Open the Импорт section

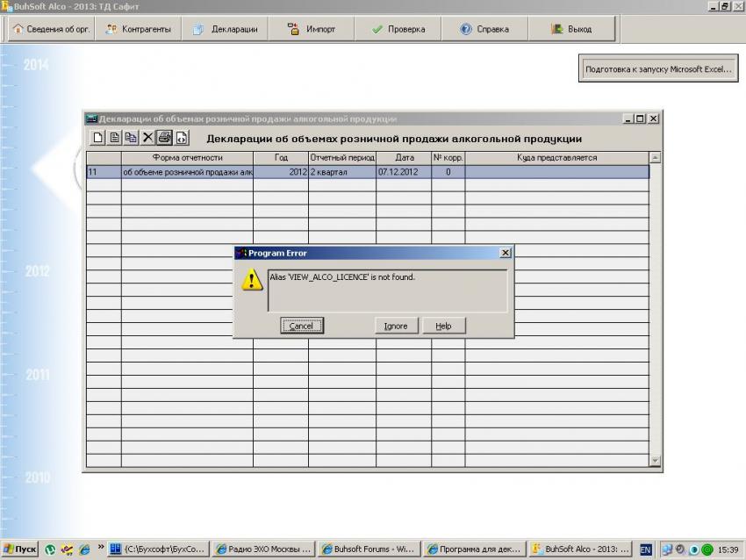312,29
